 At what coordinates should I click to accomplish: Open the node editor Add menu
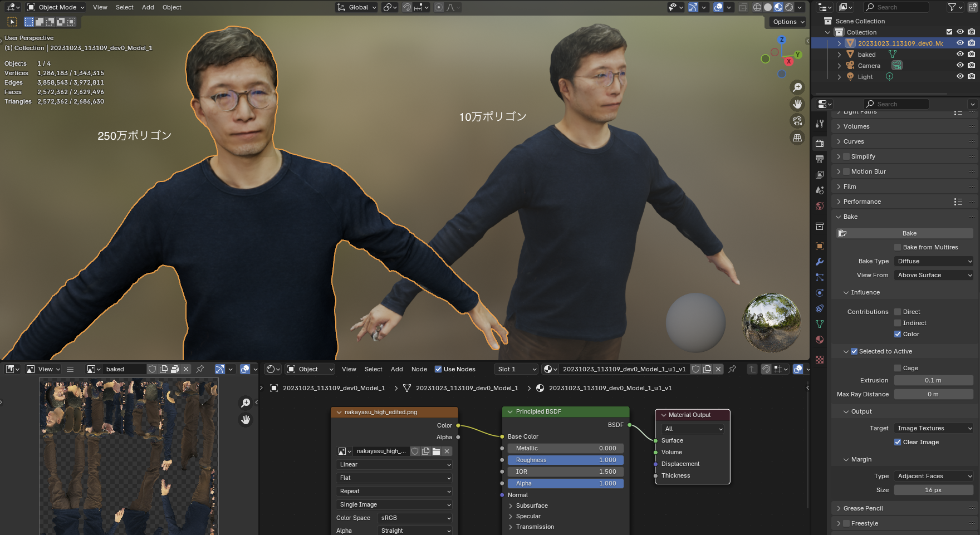pyautogui.click(x=396, y=369)
